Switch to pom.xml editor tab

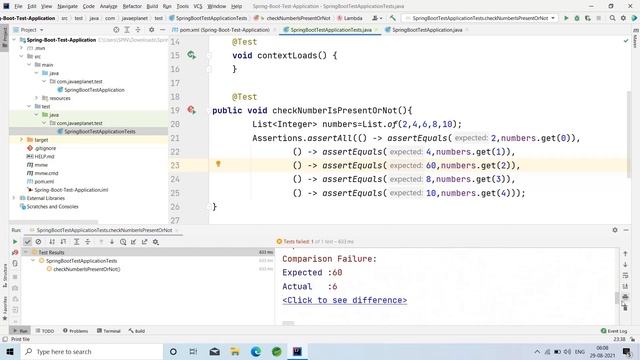pyautogui.click(x=224, y=30)
